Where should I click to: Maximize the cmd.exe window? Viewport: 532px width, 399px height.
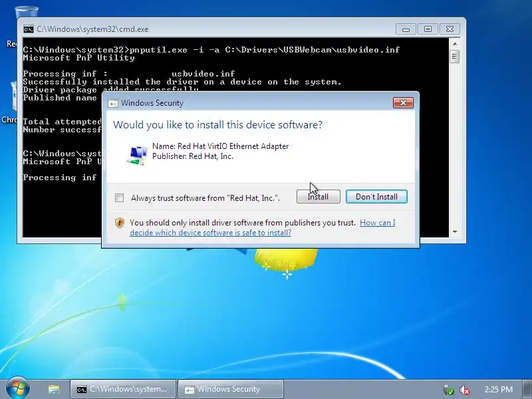pyautogui.click(x=428, y=29)
